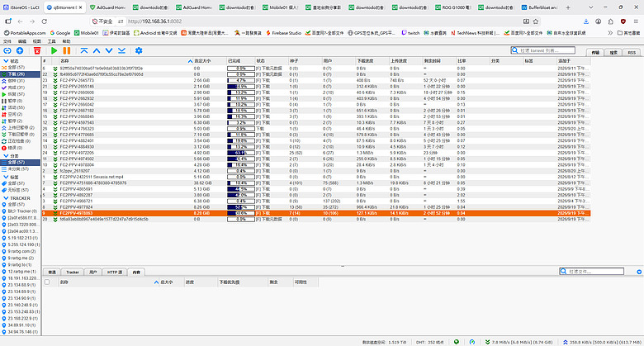Reload the page with the browser refresh icon
Image resolution: width=644 pixels, height=346 pixels.
pyautogui.click(x=45, y=21)
